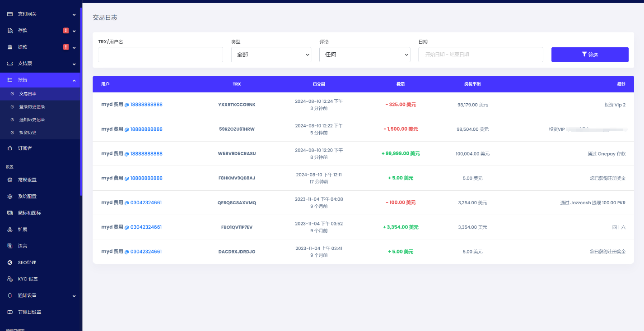
Task: Click the subscribers (订阅者) thumbs-up icon
Action: [x=10, y=148]
